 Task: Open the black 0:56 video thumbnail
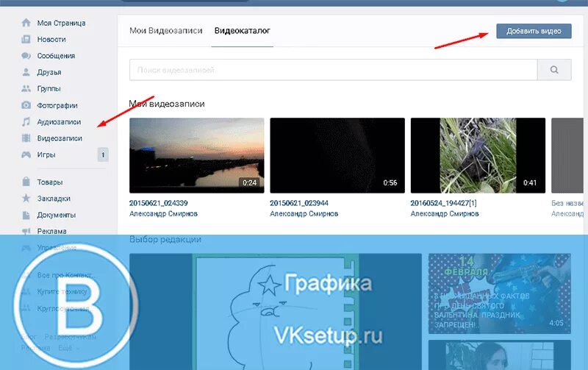pyautogui.click(x=337, y=155)
